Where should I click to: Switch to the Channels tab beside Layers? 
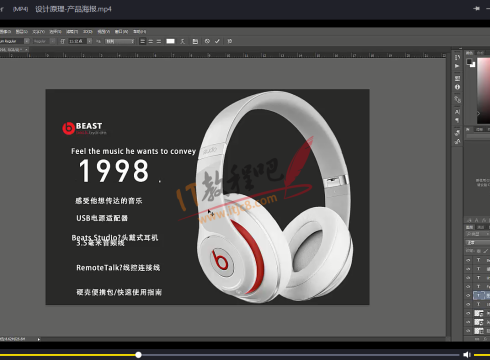click(480, 227)
